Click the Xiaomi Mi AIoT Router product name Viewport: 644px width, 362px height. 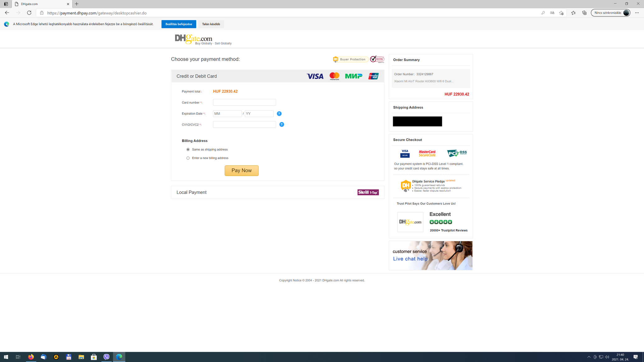pos(424,81)
